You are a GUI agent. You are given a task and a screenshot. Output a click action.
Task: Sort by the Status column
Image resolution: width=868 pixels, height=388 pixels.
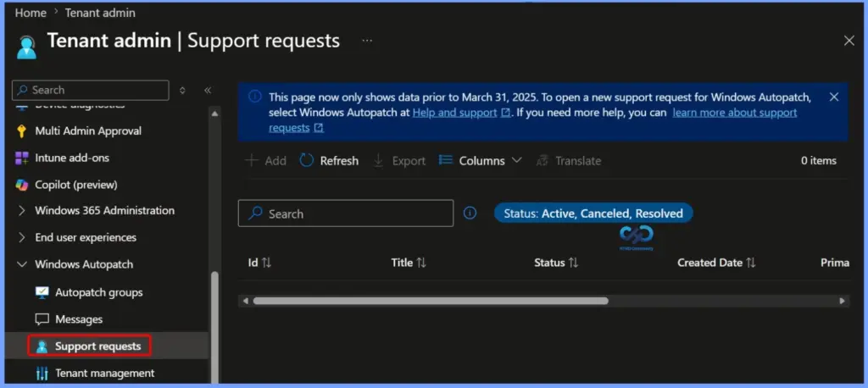556,263
